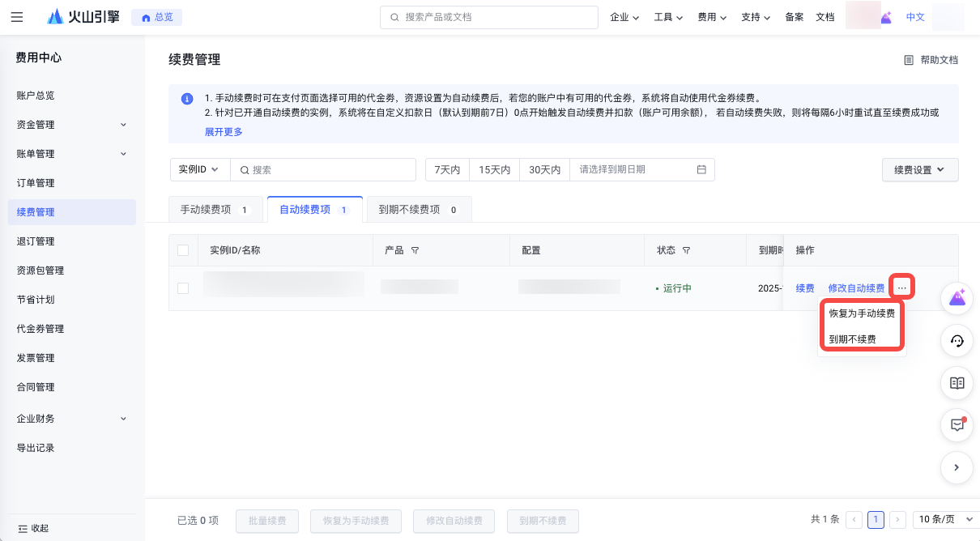Click the 产品 column filter icon

(415, 251)
